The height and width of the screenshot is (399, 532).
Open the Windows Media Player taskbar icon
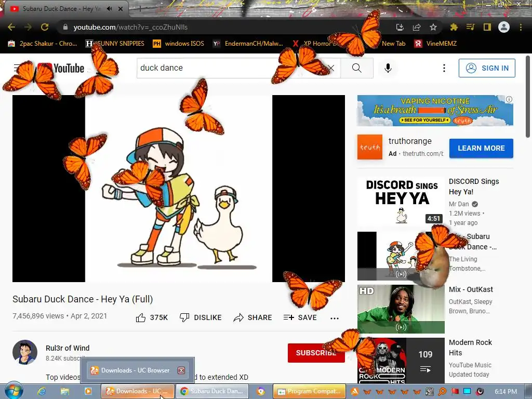pyautogui.click(x=88, y=391)
